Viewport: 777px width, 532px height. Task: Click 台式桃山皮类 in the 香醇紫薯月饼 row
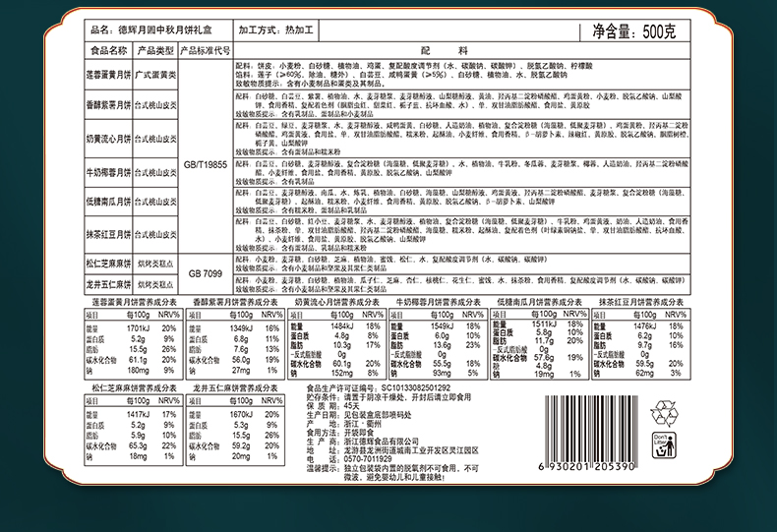pyautogui.click(x=155, y=105)
